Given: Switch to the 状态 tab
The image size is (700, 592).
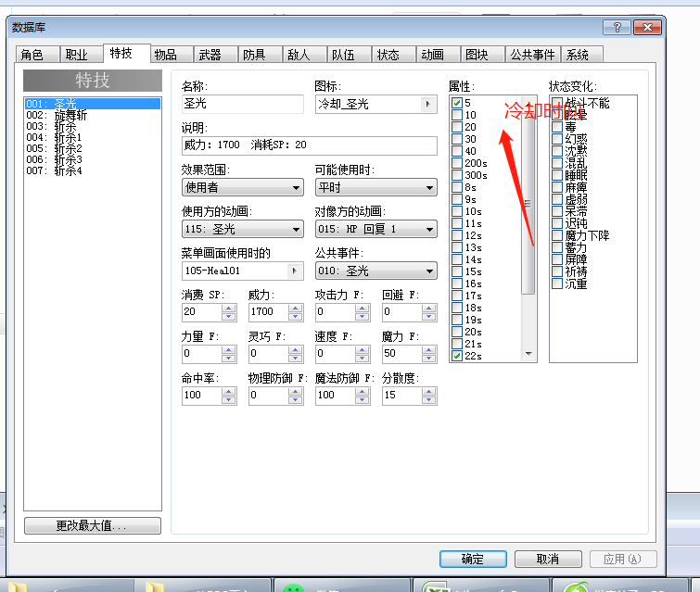Looking at the screenshot, I should 393,55.
